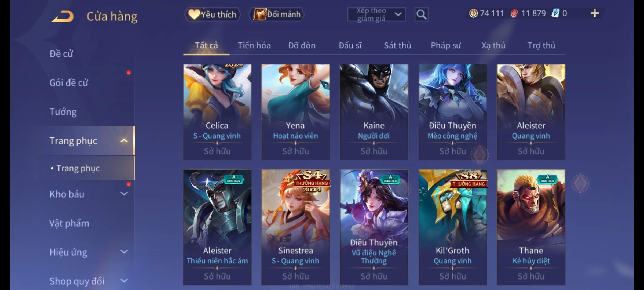644x290 pixels.
Task: Expand the Hiệu ứng sidebar section
Action: pyautogui.click(x=124, y=252)
